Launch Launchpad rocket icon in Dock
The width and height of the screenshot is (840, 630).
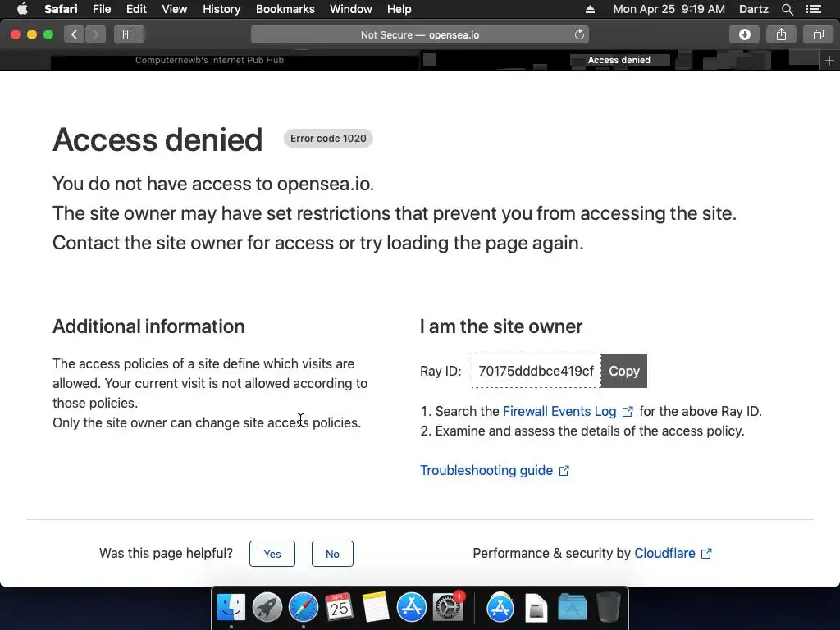click(x=267, y=608)
